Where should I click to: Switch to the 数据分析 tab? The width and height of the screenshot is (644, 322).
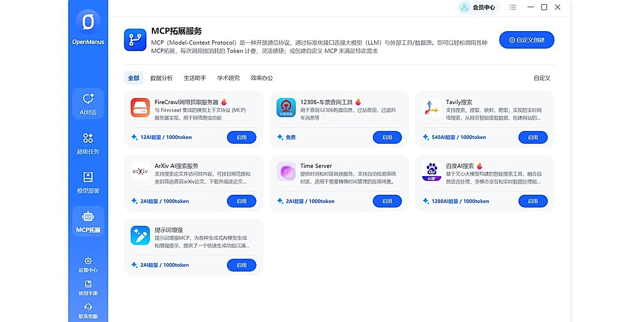click(x=162, y=78)
